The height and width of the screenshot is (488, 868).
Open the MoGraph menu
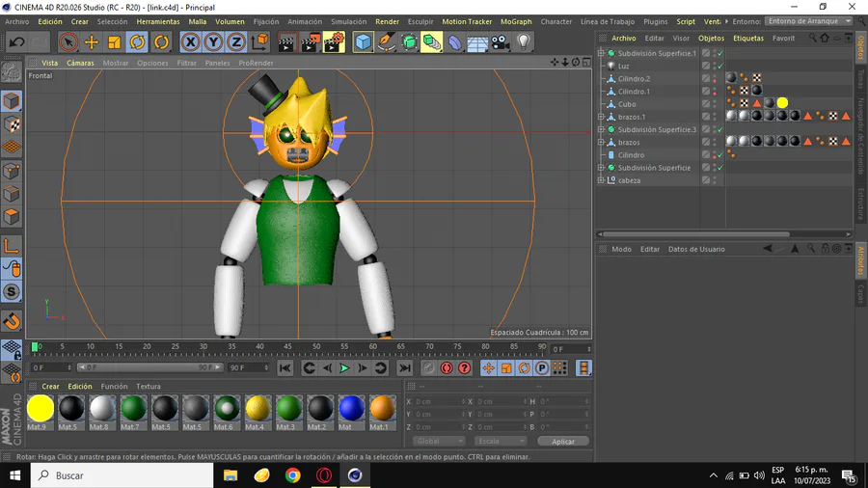point(516,21)
